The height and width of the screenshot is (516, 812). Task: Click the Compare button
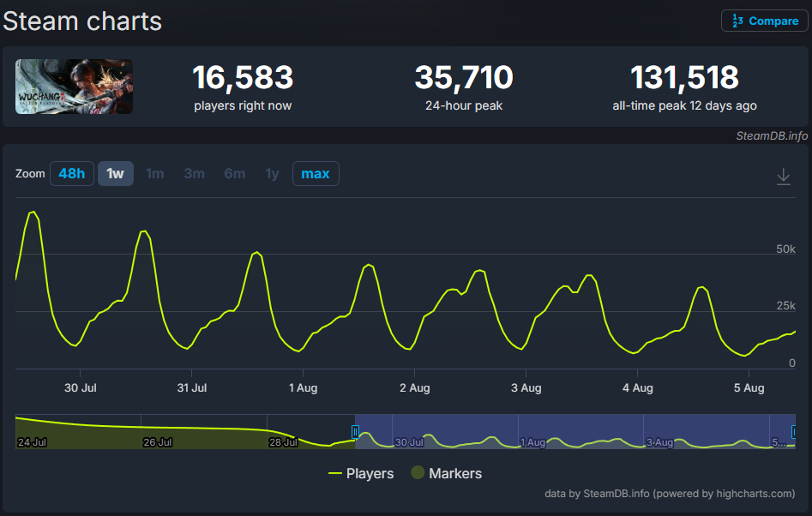765,21
